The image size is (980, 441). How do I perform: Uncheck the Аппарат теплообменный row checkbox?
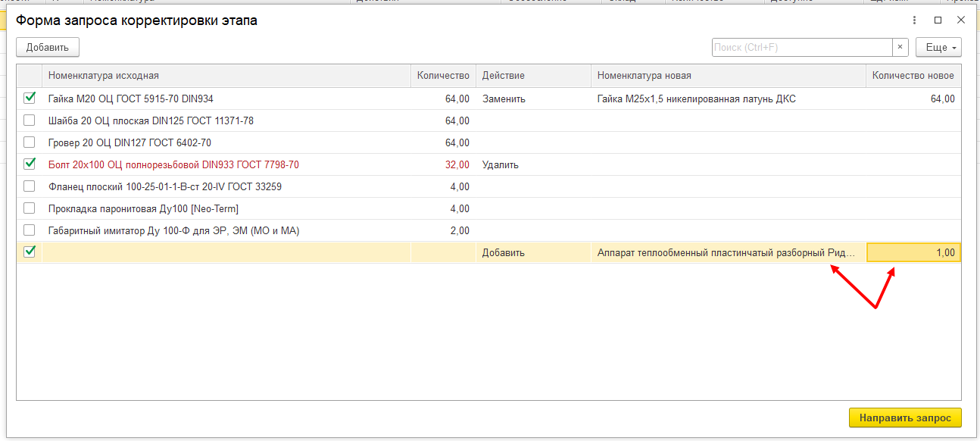(30, 252)
